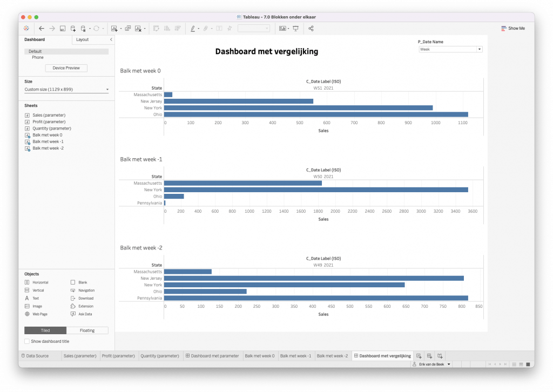Click the New Story tab icon
Screen dimensions: 553x392
point(440,356)
